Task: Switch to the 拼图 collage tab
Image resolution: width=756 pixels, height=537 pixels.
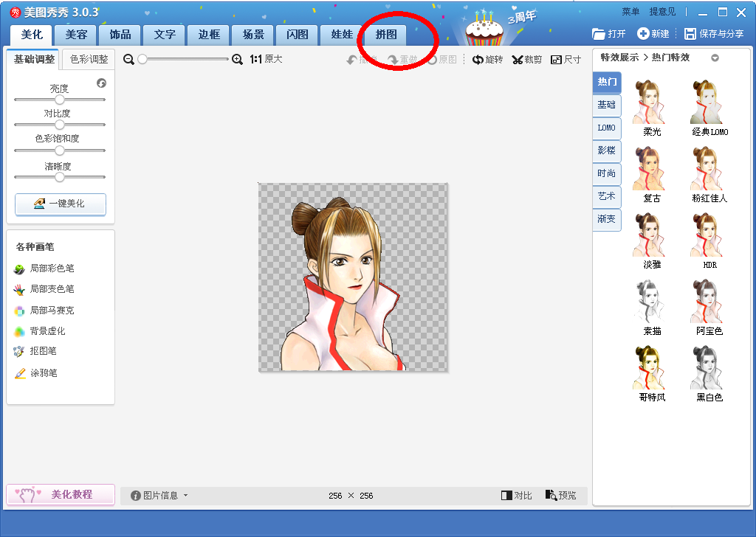Action: pyautogui.click(x=385, y=35)
